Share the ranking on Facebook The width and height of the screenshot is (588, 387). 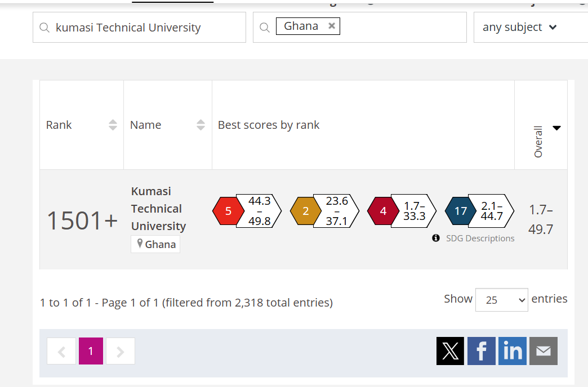click(482, 351)
